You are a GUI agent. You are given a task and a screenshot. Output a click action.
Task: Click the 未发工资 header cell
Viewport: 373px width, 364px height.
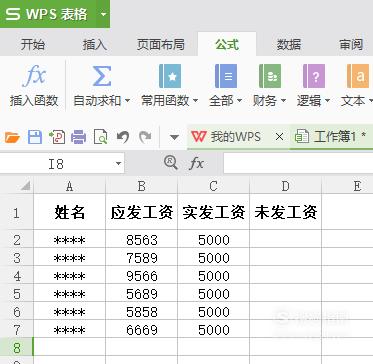(x=285, y=212)
